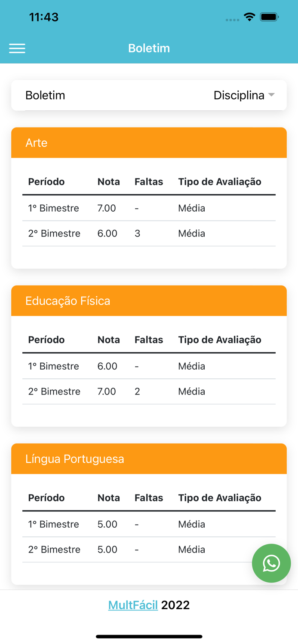Tap the Nota column header under Educação Física
Screen dimensions: 298x644
(x=108, y=340)
